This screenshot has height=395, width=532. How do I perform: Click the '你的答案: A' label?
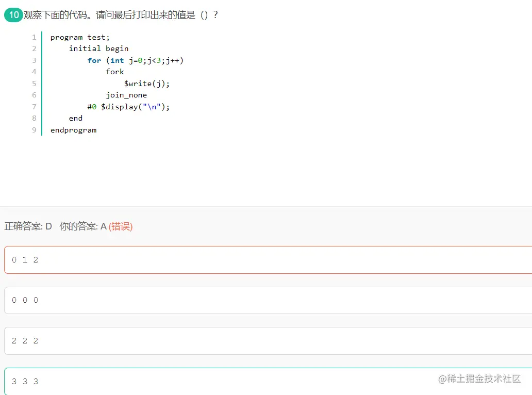click(x=83, y=226)
